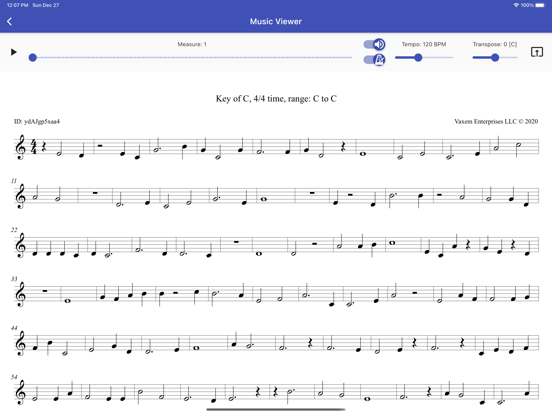Click the battery icon in the status bar
The image size is (552, 414).
pos(540,5)
